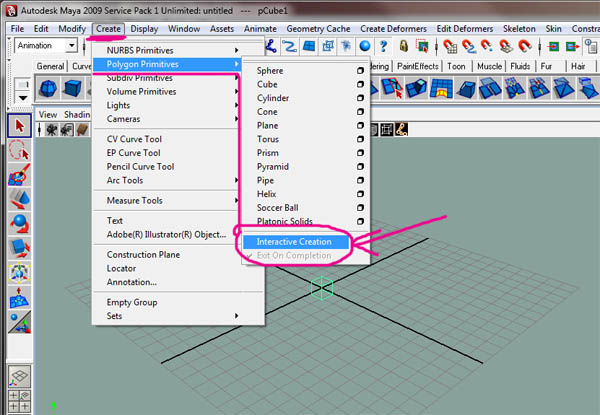The height and width of the screenshot is (415, 600).
Task: Click the bookmark icon in viewport toolbar
Action: point(82,130)
